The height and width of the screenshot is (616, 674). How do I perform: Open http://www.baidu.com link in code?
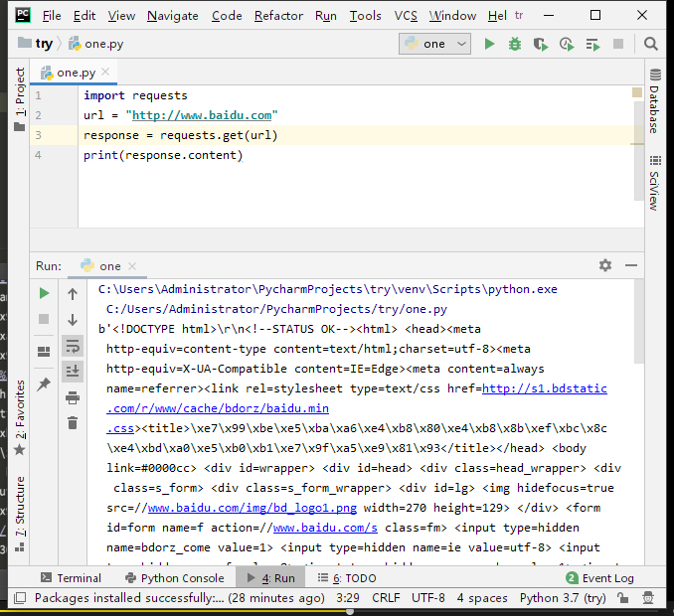tap(202, 115)
